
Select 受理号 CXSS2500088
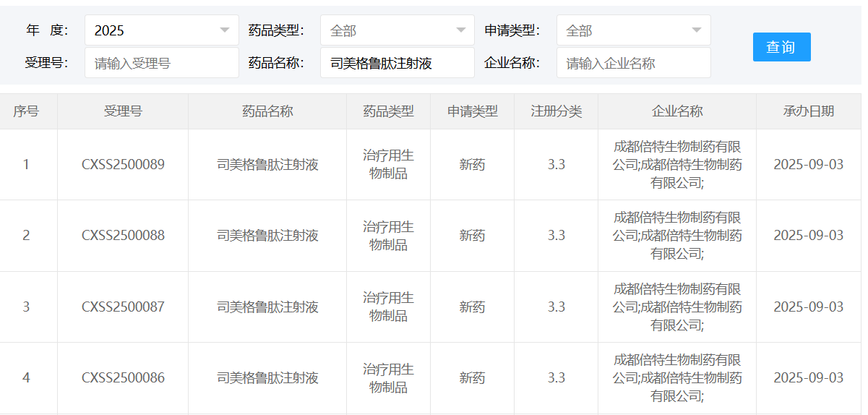click(123, 236)
